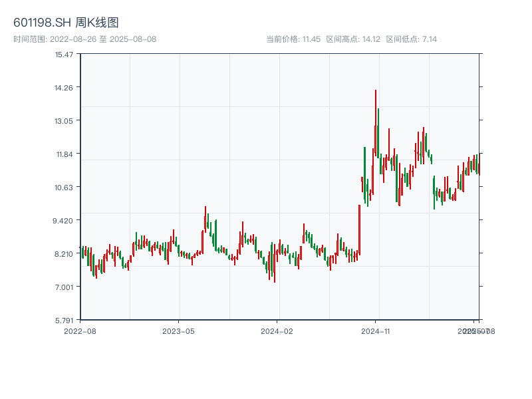This screenshot has height=399, width=532.
Task: Click the 区间高点 14.12 label
Action: pos(353,39)
